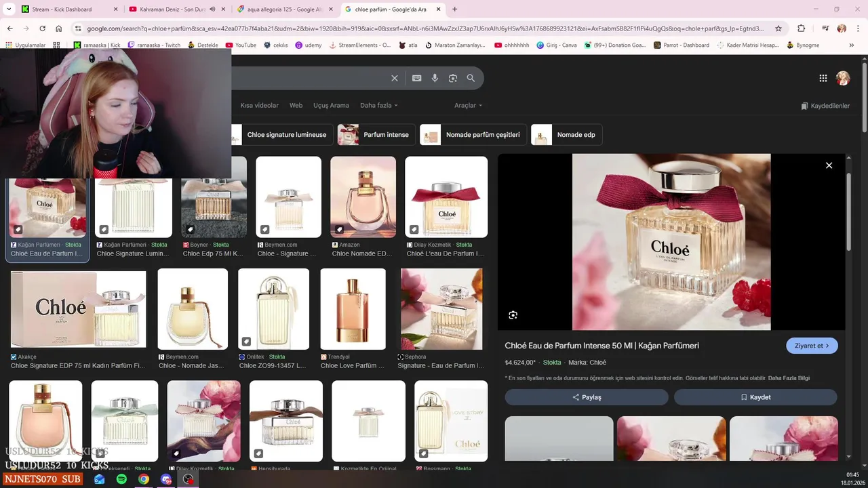Open Outlook mail in the taskbar

(x=100, y=479)
